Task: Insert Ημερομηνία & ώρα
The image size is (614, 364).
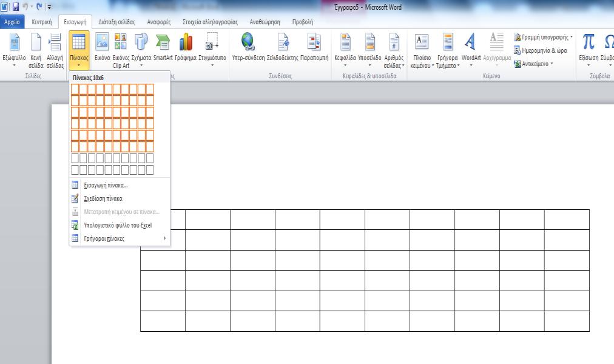Action: (x=541, y=50)
